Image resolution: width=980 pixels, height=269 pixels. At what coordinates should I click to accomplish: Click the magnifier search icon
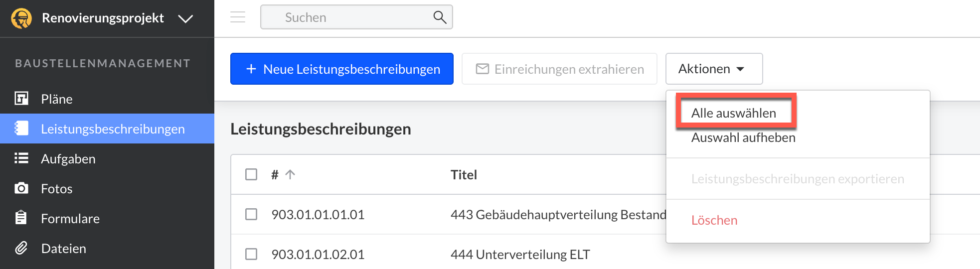[x=439, y=17]
